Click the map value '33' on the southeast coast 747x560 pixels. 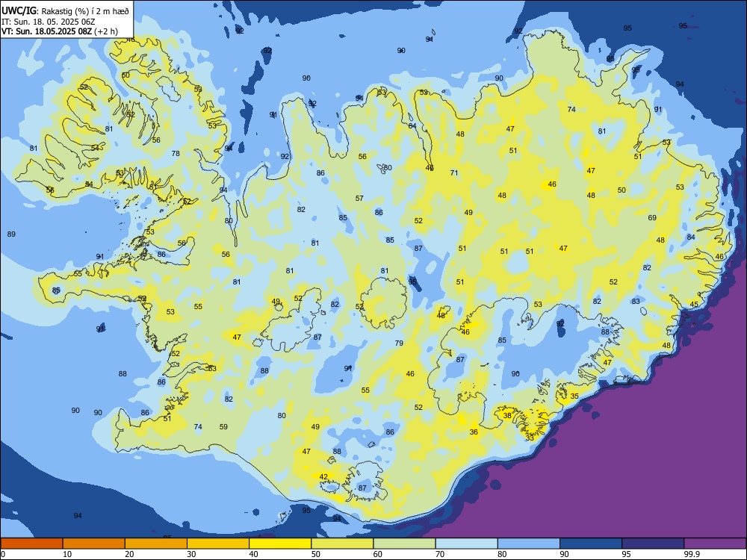530,438
